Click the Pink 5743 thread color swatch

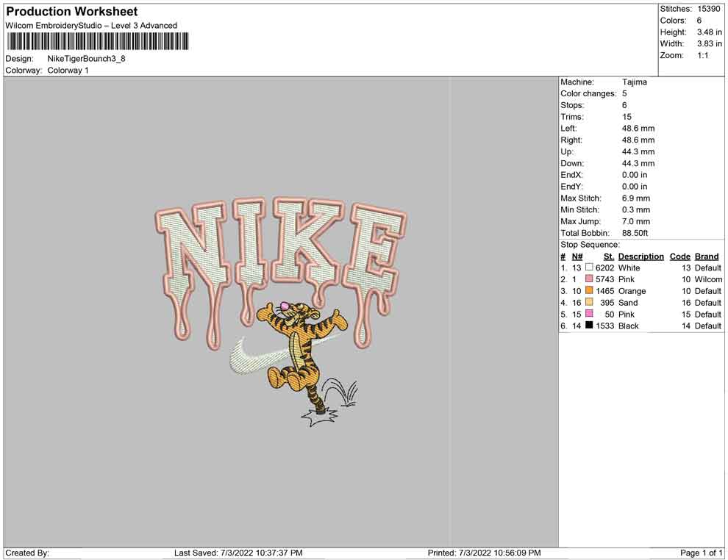point(589,279)
